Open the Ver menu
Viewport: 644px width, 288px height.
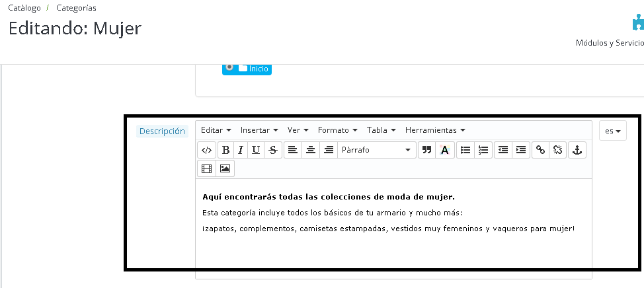click(x=298, y=130)
